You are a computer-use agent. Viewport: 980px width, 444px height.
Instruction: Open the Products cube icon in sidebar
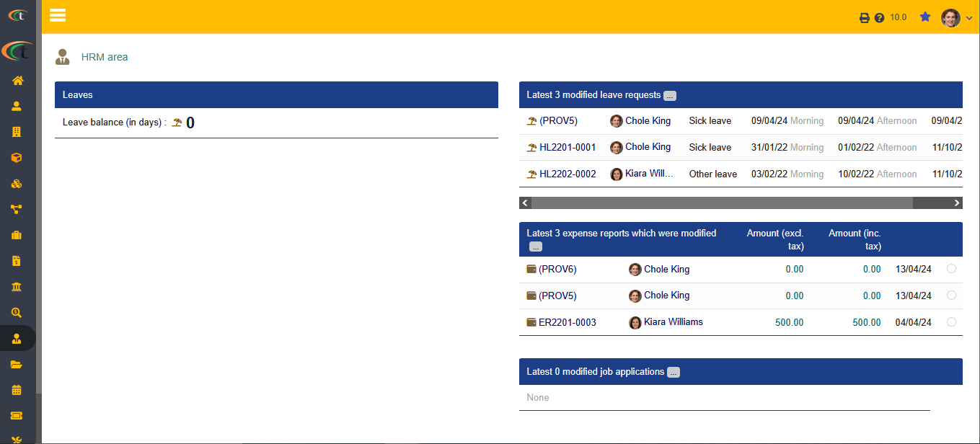point(17,158)
